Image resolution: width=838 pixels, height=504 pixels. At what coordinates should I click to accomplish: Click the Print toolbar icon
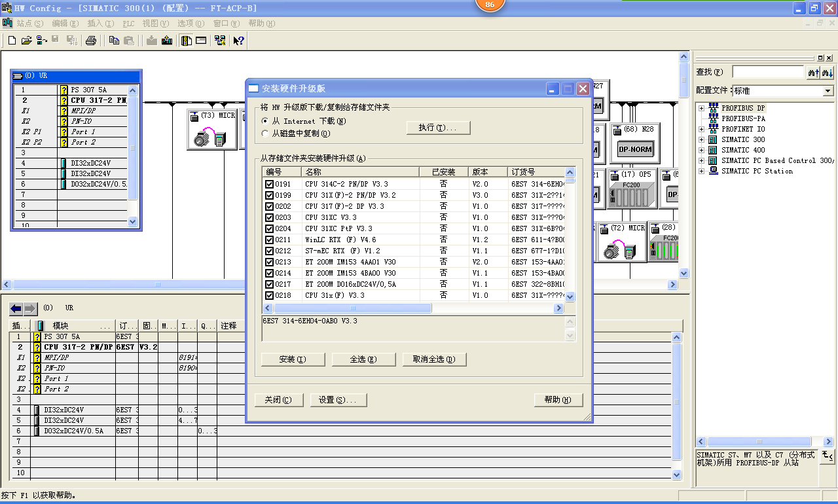[91, 41]
